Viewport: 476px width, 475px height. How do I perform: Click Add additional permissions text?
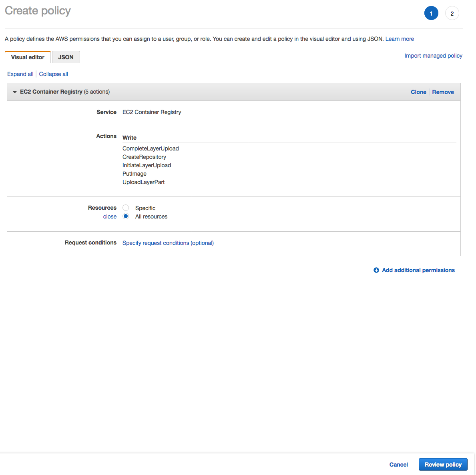[x=418, y=270]
